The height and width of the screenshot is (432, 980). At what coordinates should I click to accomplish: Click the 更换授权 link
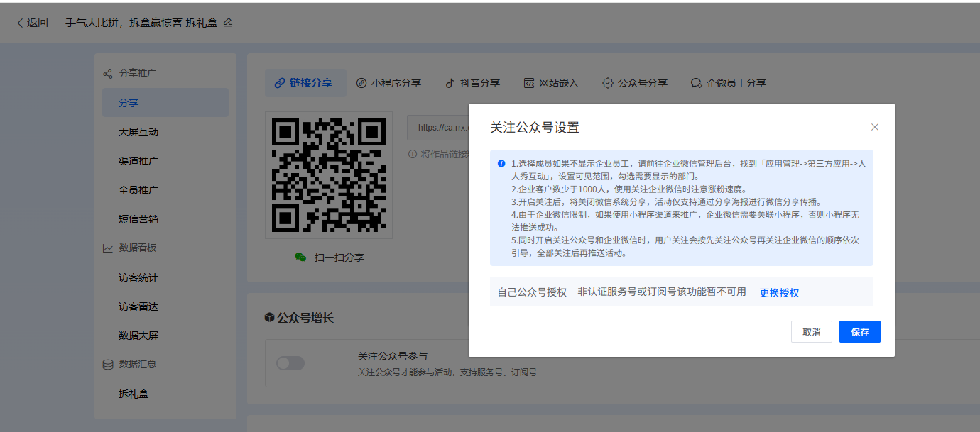click(x=779, y=293)
